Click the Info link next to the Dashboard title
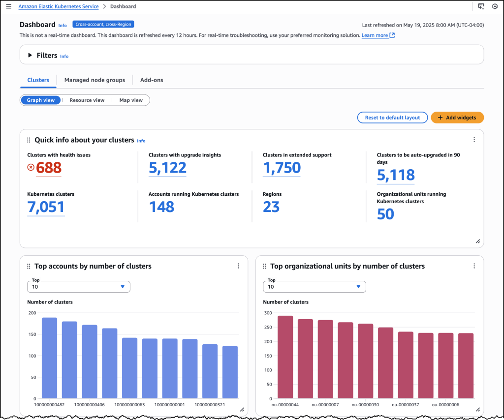Screen dimensions: 504x420 [x=63, y=26]
